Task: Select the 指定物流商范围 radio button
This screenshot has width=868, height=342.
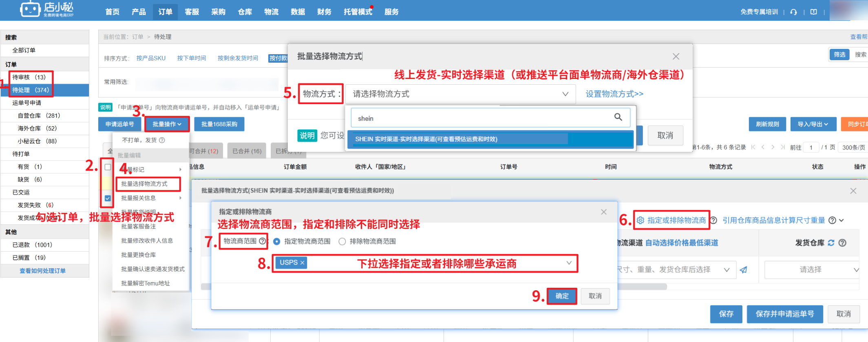Action: pos(277,241)
